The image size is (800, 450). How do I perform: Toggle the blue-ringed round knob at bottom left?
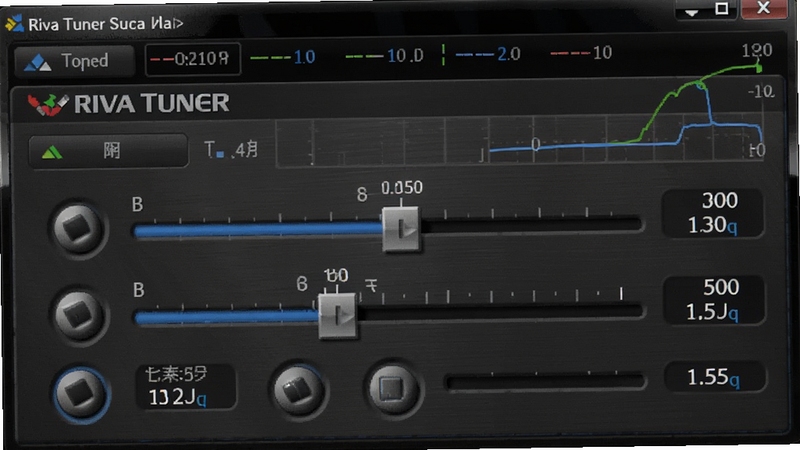coord(81,394)
